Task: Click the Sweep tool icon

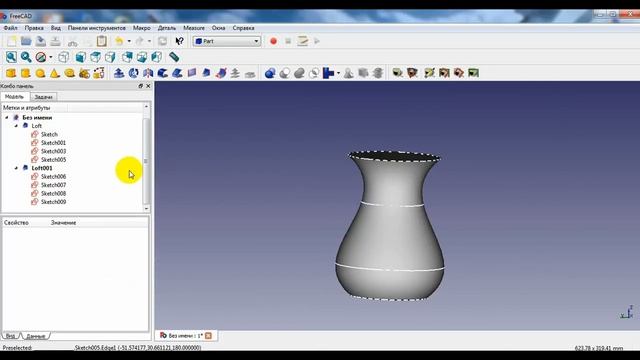Action: (221, 73)
